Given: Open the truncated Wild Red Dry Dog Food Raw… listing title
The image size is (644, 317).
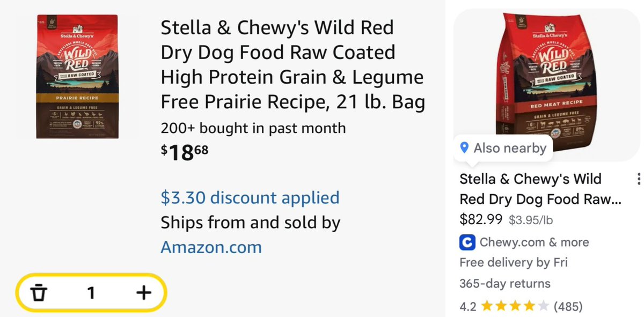Looking at the screenshot, I should click(540, 189).
